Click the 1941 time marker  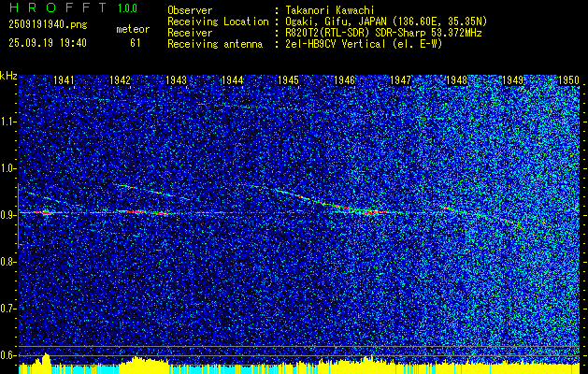(65, 80)
